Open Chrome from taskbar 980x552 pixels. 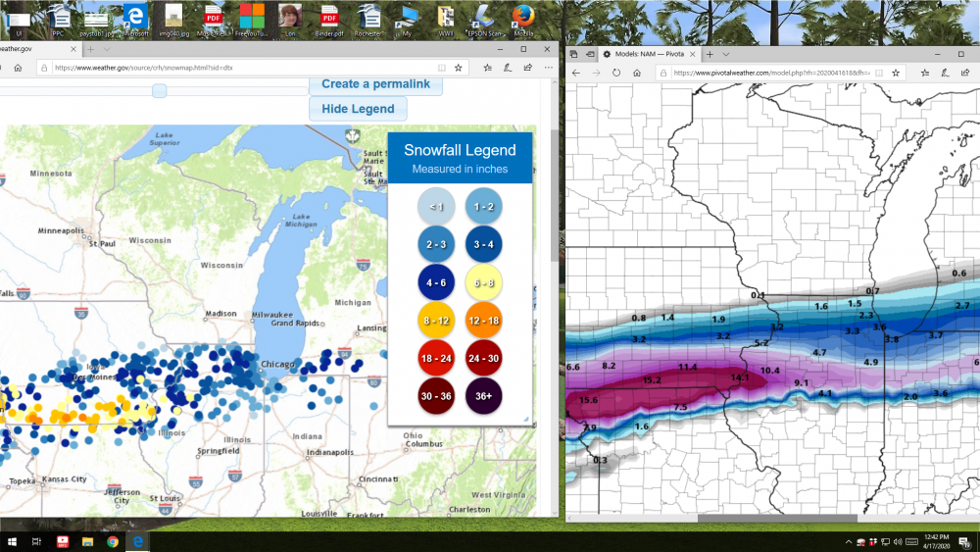pos(113,542)
